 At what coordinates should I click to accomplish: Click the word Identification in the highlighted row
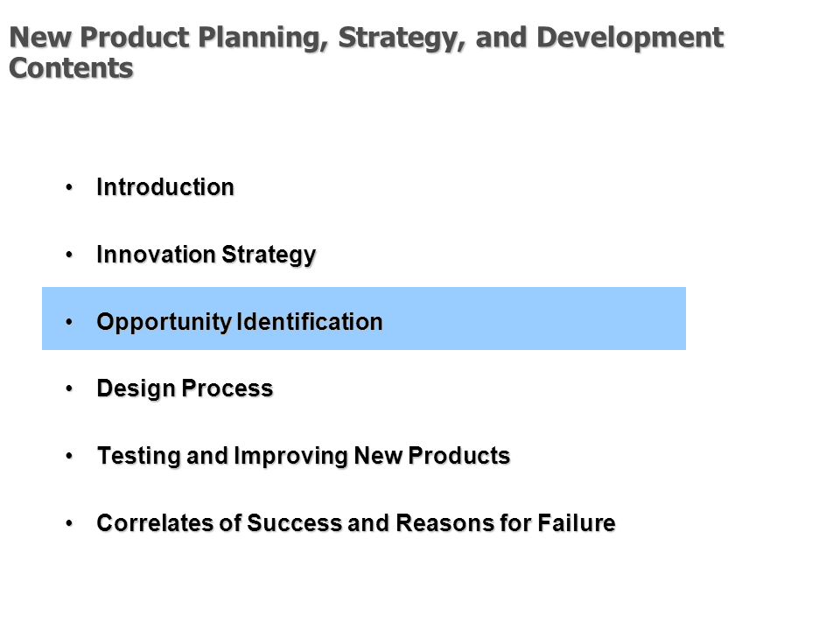tap(310, 322)
